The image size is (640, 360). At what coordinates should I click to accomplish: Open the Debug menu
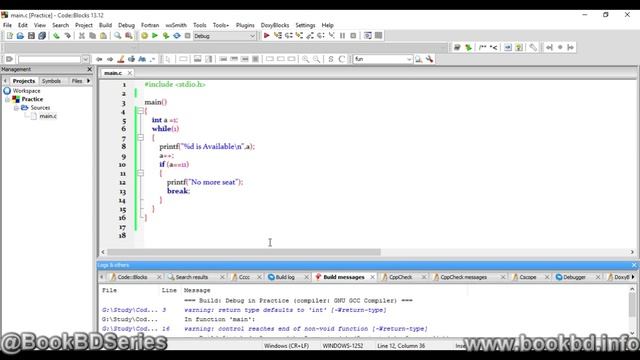(x=126, y=25)
